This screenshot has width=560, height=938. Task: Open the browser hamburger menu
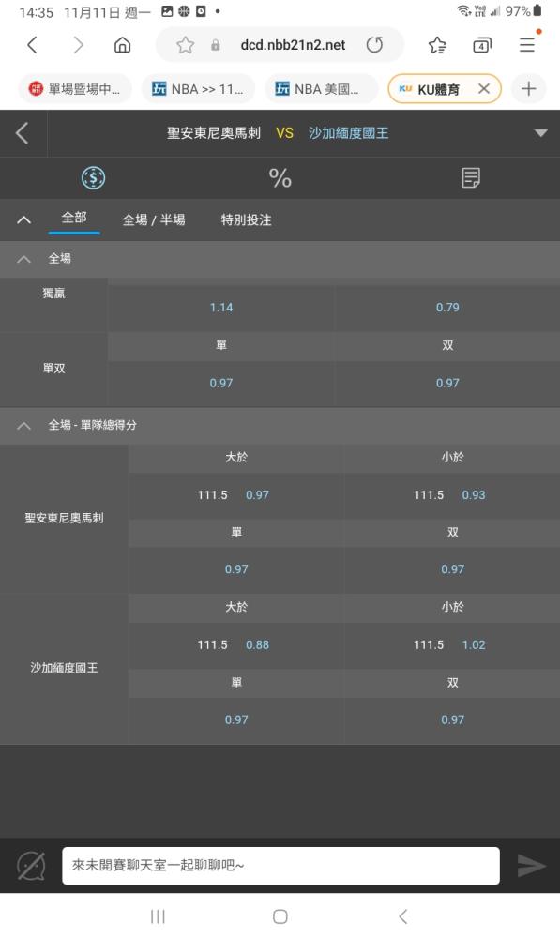[x=527, y=45]
